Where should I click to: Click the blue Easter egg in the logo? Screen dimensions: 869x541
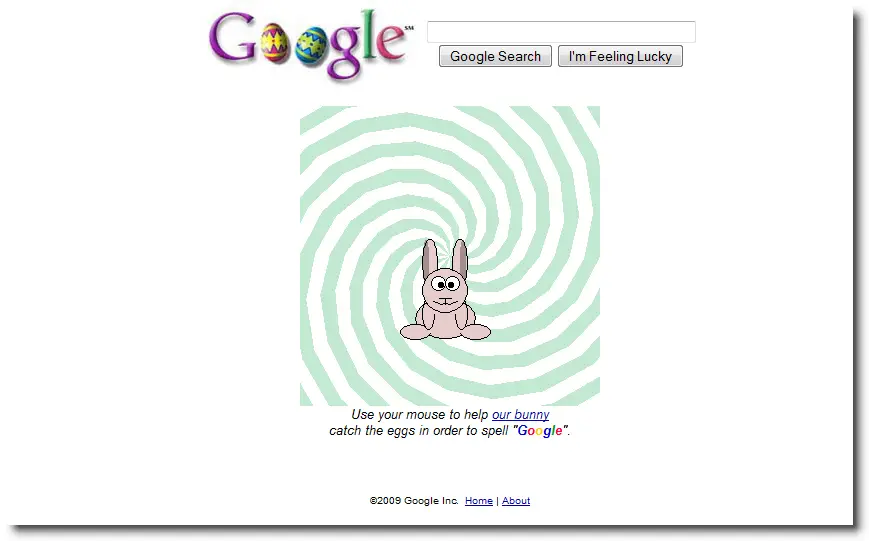click(310, 46)
